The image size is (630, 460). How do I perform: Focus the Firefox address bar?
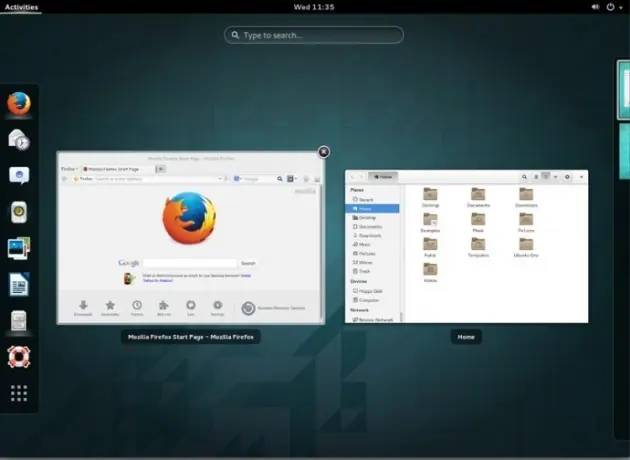tap(147, 179)
